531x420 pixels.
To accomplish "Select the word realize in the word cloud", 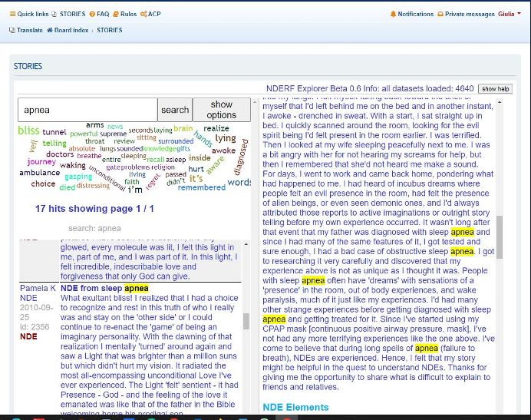I will pyautogui.click(x=216, y=128).
